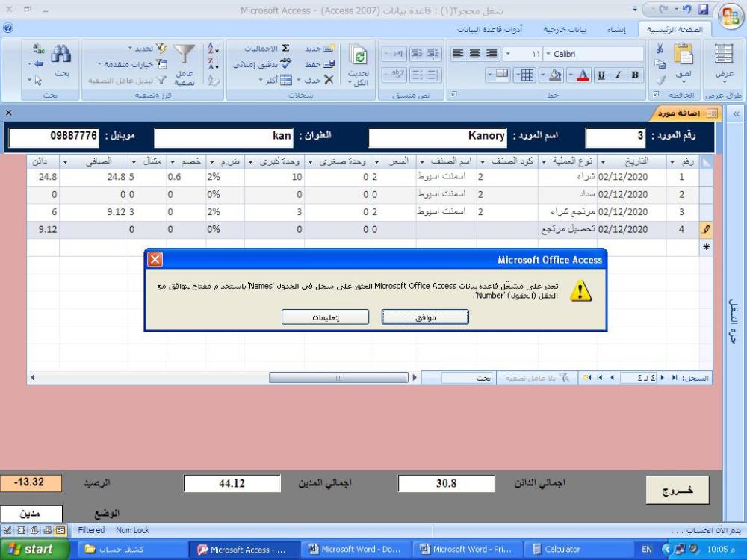The width and height of the screenshot is (747, 560).
Task: Open Advanced options (خيارات متقدمة) dropdown
Action: [x=132, y=63]
